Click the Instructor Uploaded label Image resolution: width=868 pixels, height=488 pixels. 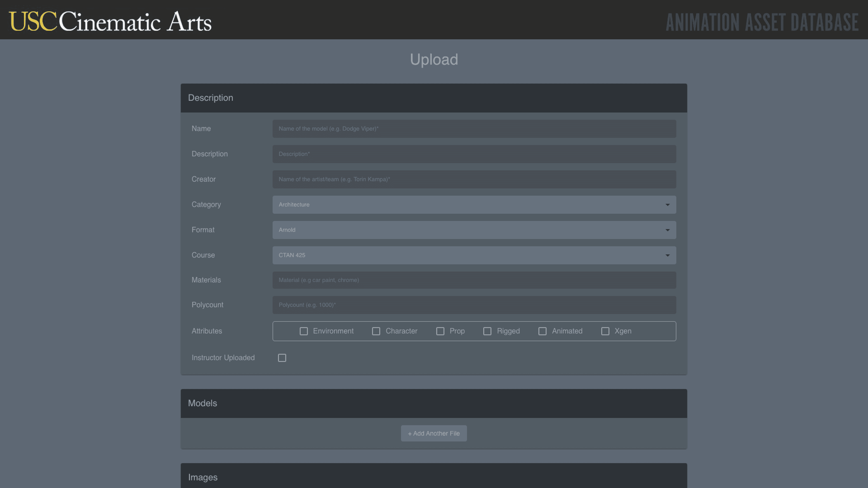click(223, 358)
